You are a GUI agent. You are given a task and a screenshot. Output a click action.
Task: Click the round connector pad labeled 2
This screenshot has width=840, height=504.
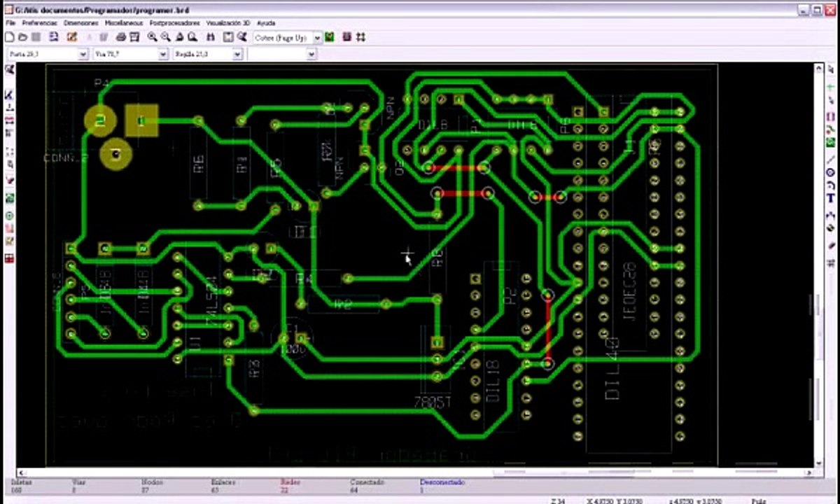click(101, 121)
